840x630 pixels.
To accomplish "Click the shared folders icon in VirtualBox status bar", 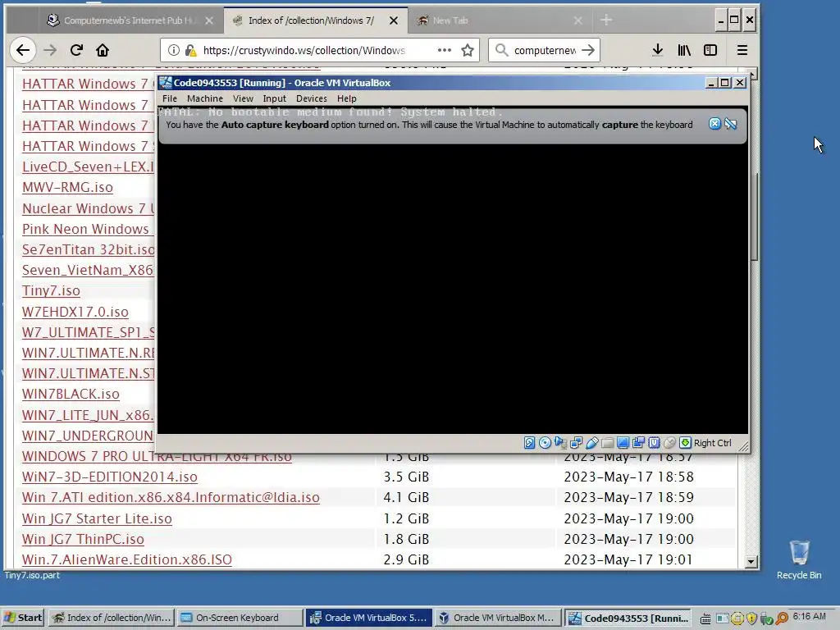I will (x=607, y=442).
